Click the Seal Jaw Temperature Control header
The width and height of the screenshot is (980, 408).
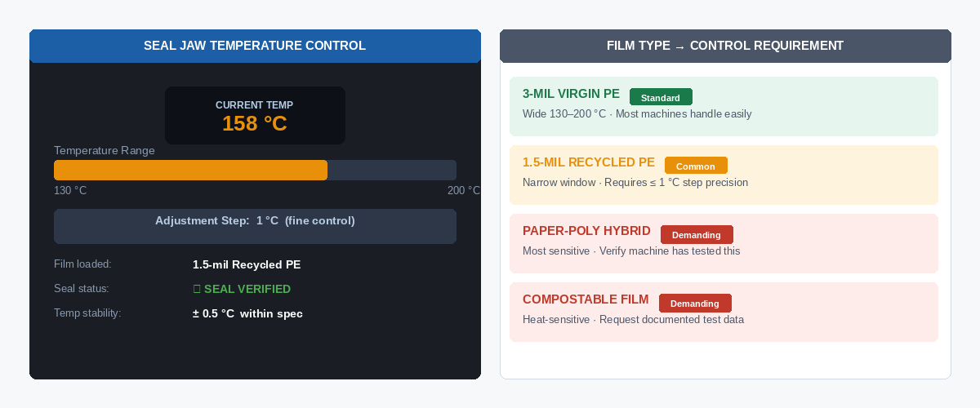click(255, 46)
